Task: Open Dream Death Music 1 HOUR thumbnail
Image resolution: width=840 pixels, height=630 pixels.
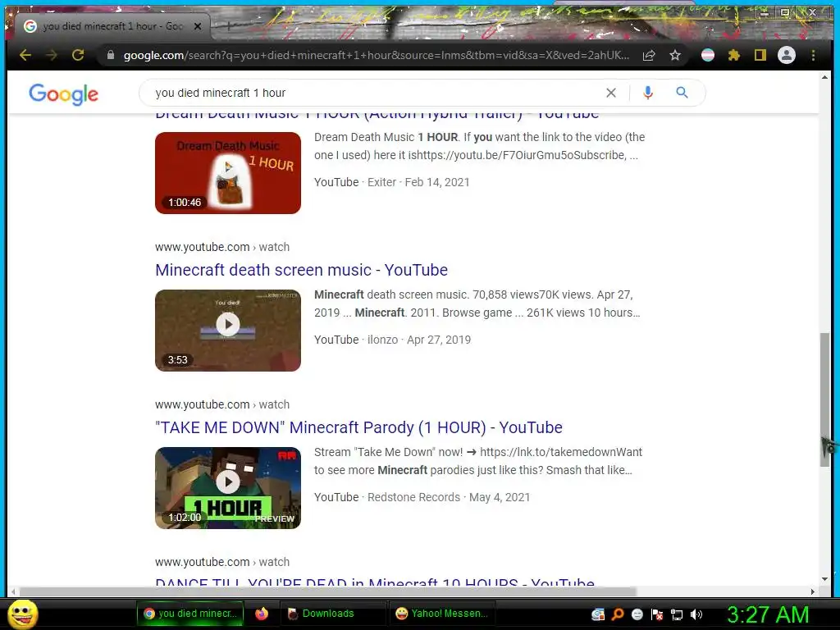Action: click(228, 172)
